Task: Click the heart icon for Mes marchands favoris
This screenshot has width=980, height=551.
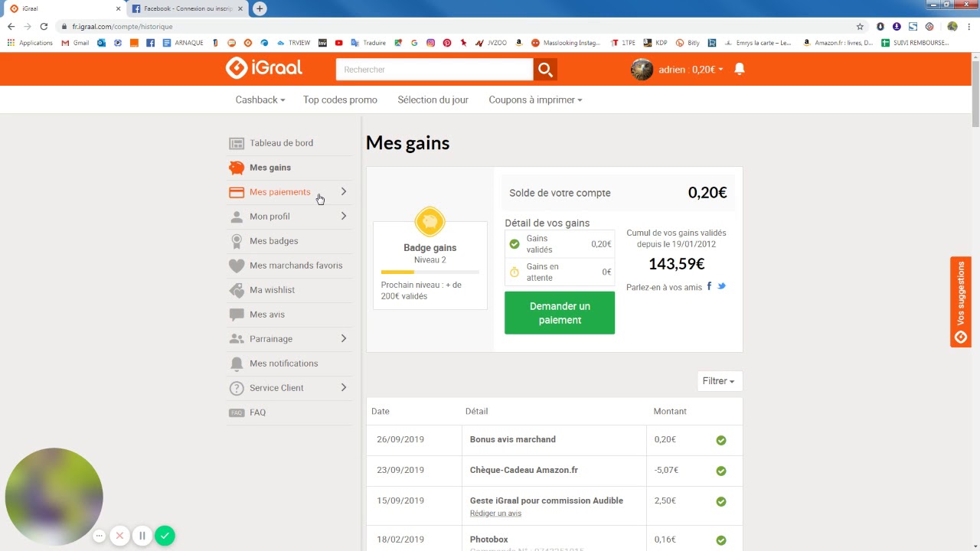Action: click(237, 266)
